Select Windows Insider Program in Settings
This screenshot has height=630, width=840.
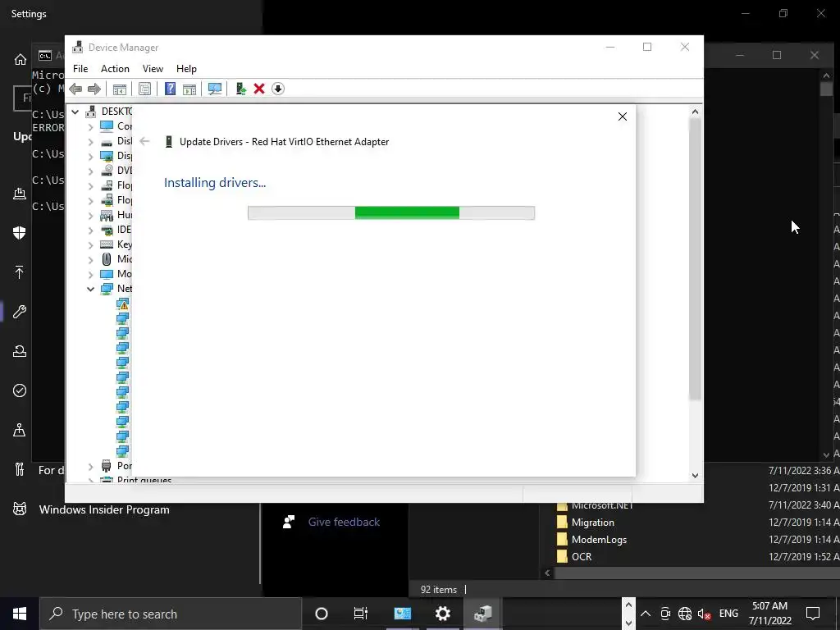104,509
